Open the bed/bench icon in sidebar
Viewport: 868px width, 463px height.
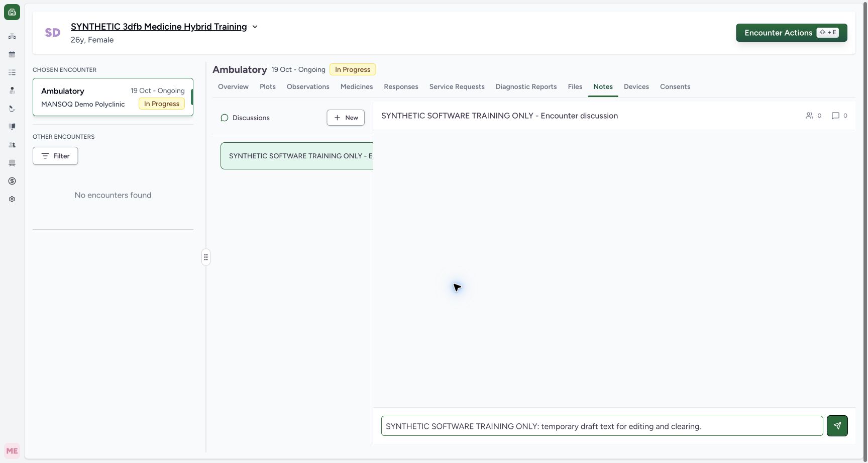pos(12,163)
